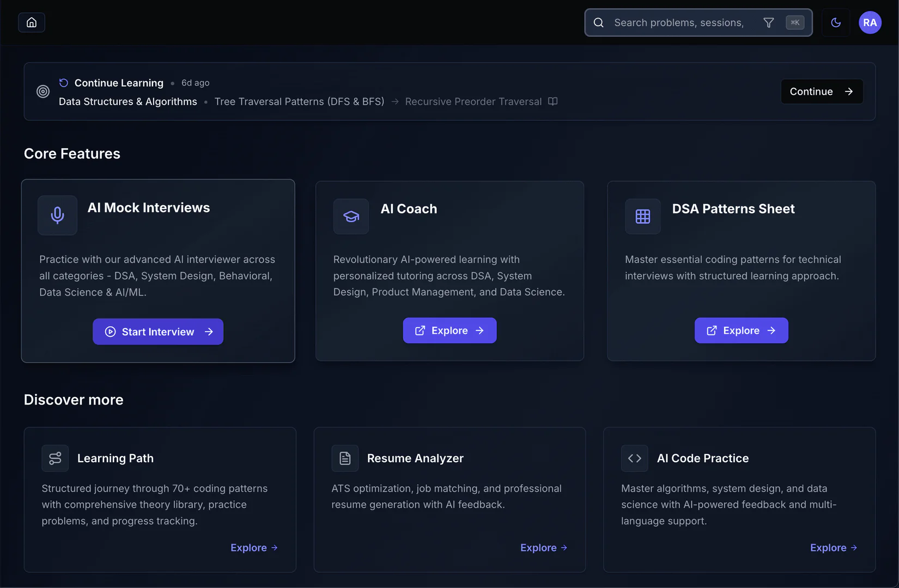The image size is (899, 588).
Task: Click the graduation cap AI Coach icon
Action: [x=351, y=216]
